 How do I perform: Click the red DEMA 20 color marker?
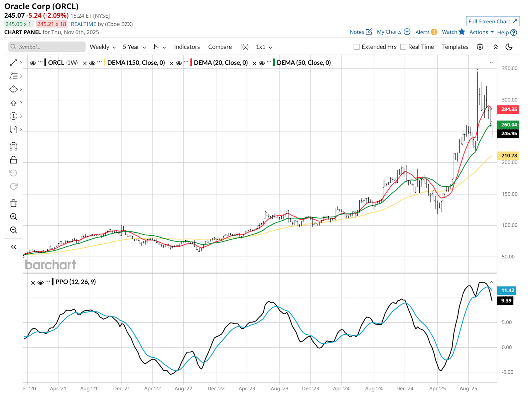[191, 63]
